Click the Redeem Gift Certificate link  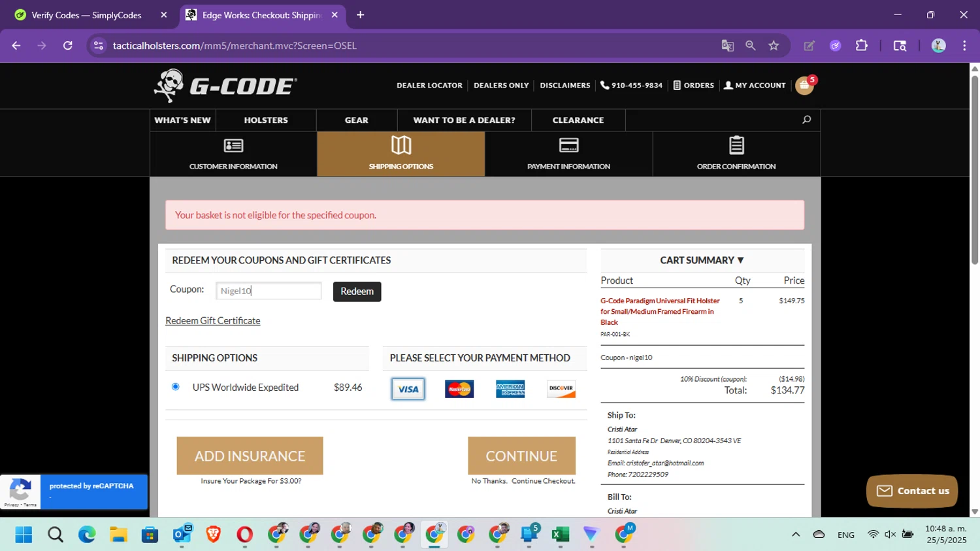click(x=213, y=321)
